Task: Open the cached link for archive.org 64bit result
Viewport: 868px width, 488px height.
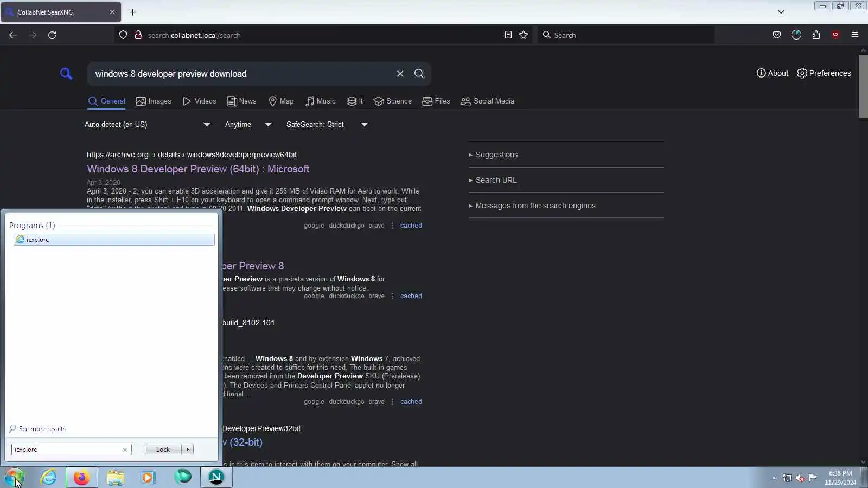Action: tap(411, 226)
